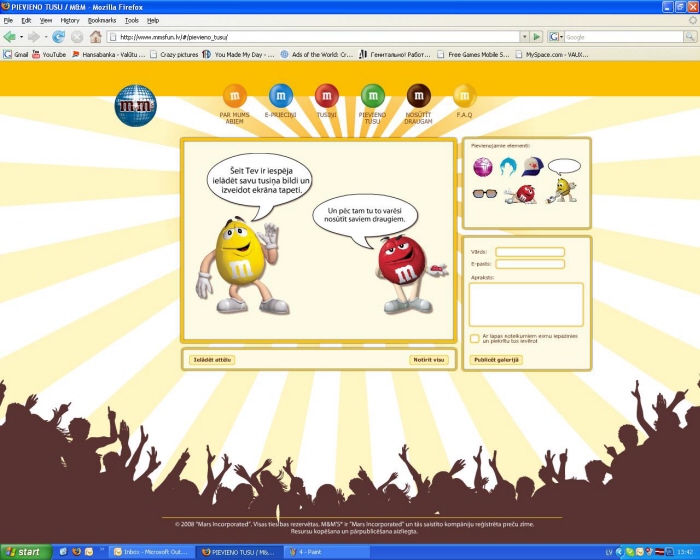This screenshot has height=560, width=700.
Task: Go forward with Firefox forward arrow
Action: 33,37
